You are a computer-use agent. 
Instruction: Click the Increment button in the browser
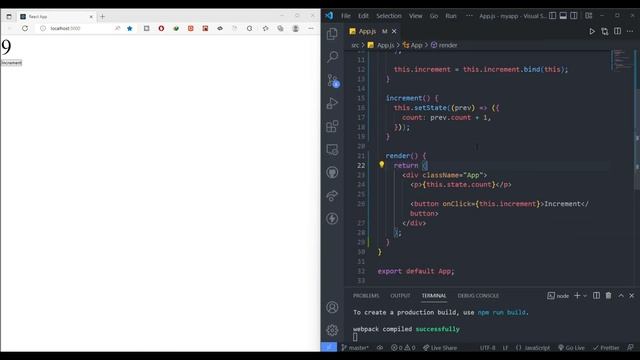[x=11, y=63]
